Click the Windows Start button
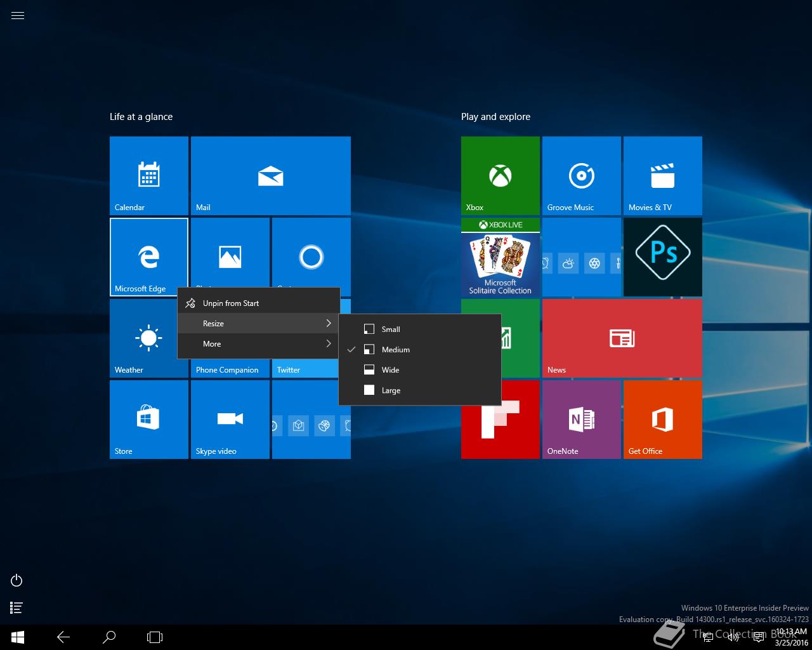Screen dimensions: 812x650 click(18, 637)
